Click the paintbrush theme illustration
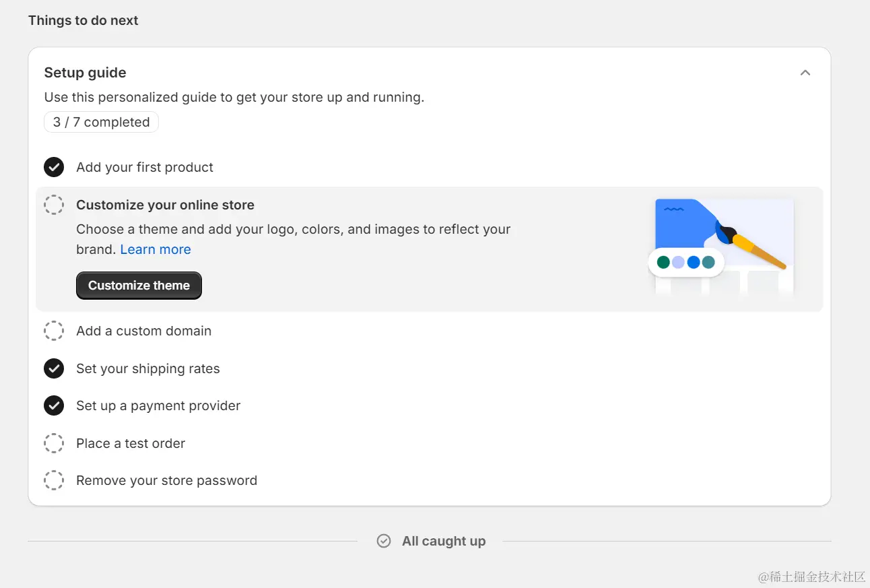Viewport: 870px width, 588px height. tap(724, 246)
